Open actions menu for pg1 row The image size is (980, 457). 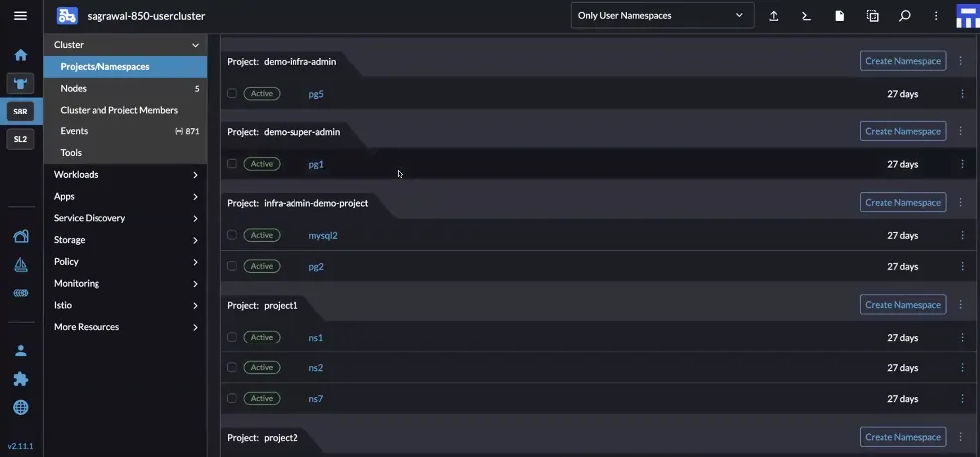962,164
